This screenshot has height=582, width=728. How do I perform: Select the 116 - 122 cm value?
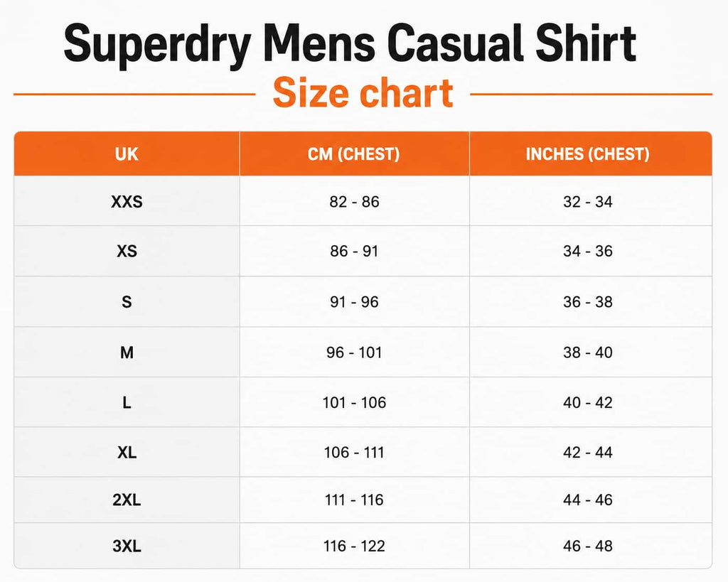(x=354, y=546)
